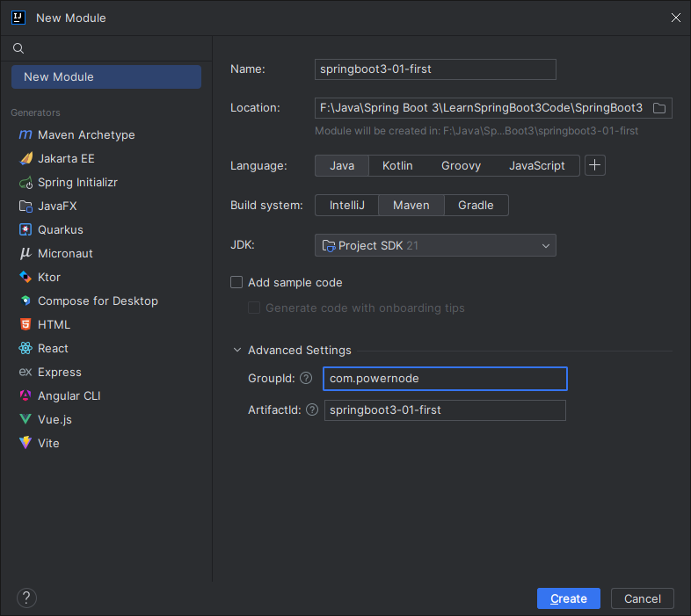This screenshot has height=616, width=691.
Task: Open the JDK Project SDK dropdown
Action: tap(435, 246)
